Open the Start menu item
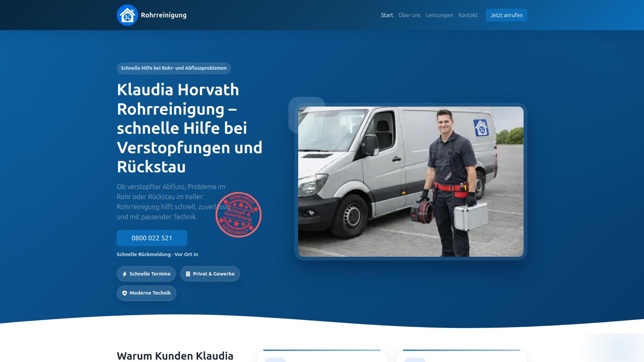The height and width of the screenshot is (362, 644). coord(387,15)
